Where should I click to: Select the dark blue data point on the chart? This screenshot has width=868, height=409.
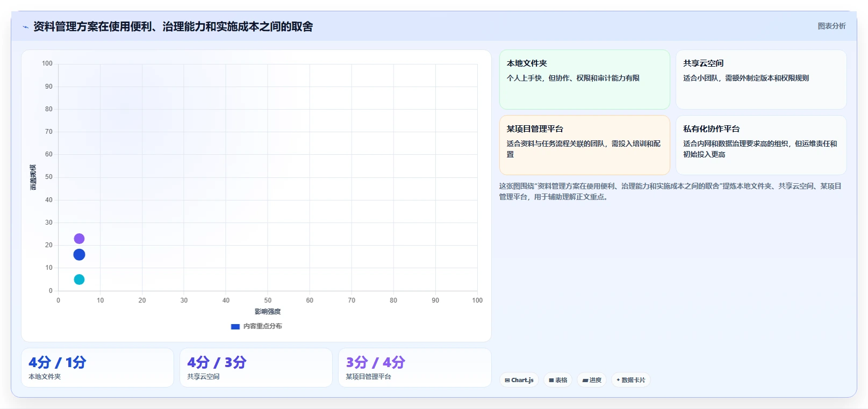pyautogui.click(x=79, y=255)
